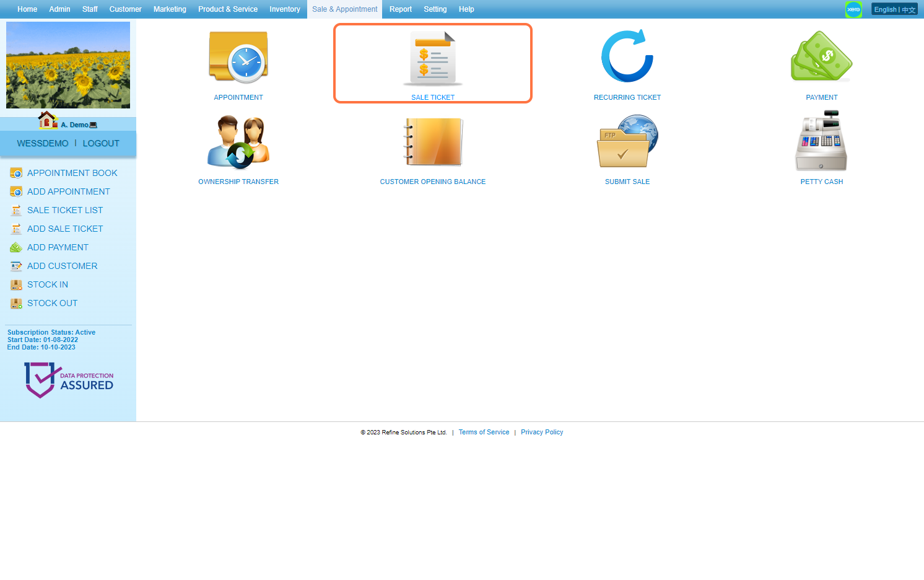Click the sunflower field profile image
Viewport: 924px width, 580px height.
pos(68,65)
